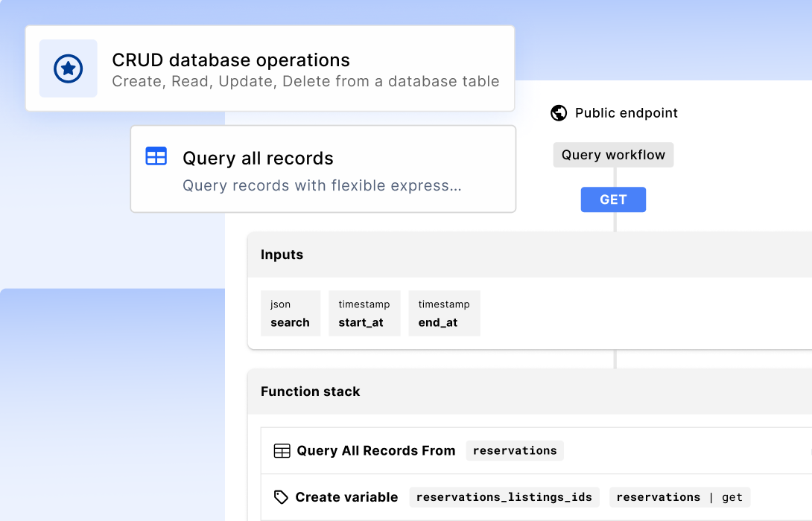Image resolution: width=812 pixels, height=521 pixels.
Task: Click the table icon on Query all records card
Action: (x=156, y=156)
